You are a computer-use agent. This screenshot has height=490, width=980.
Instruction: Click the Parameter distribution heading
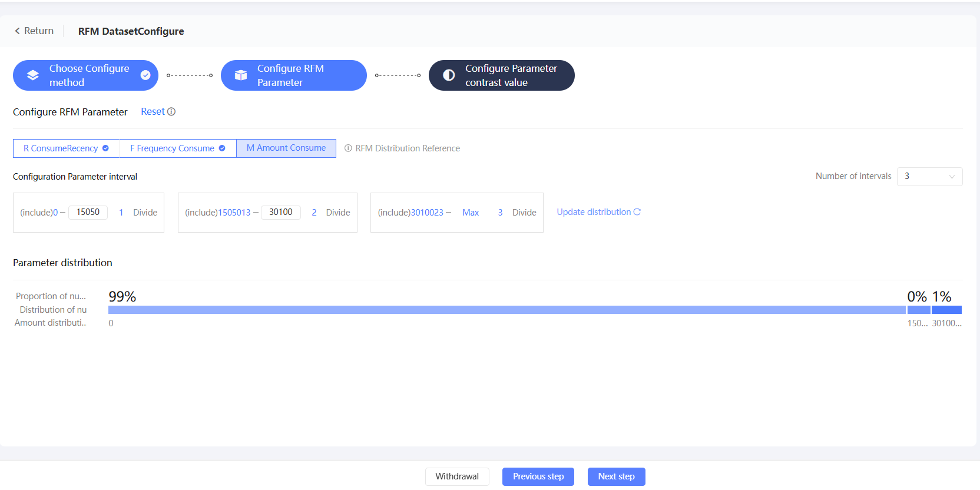pyautogui.click(x=62, y=263)
